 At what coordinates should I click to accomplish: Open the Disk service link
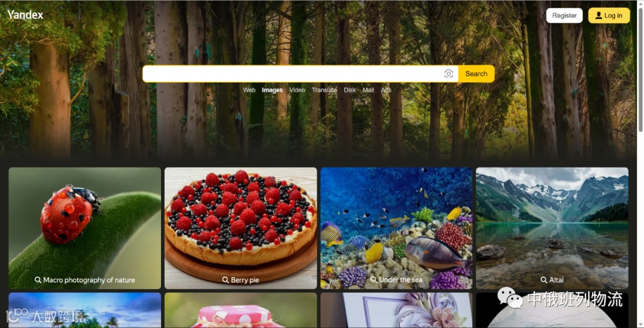click(350, 90)
